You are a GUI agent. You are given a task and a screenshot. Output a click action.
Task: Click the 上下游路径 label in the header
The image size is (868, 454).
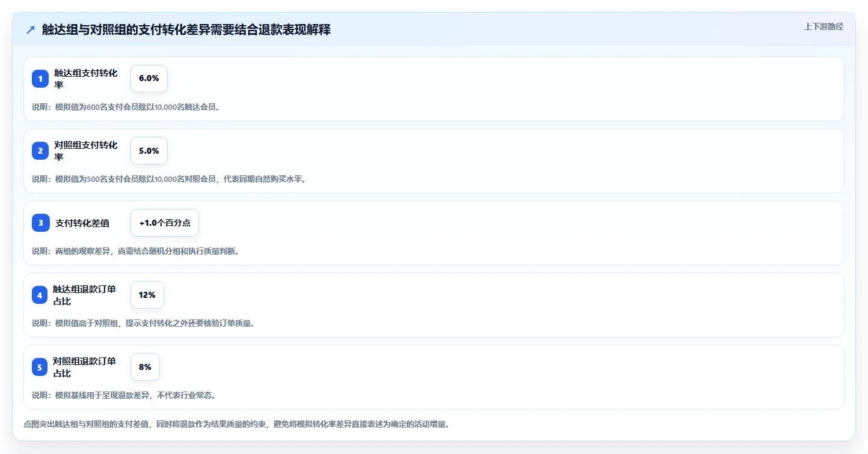824,26
